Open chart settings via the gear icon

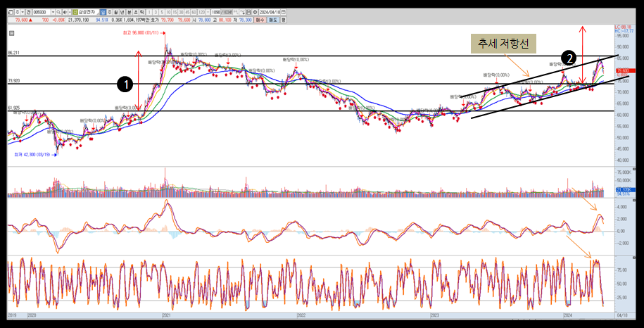pyautogui.click(x=255, y=12)
